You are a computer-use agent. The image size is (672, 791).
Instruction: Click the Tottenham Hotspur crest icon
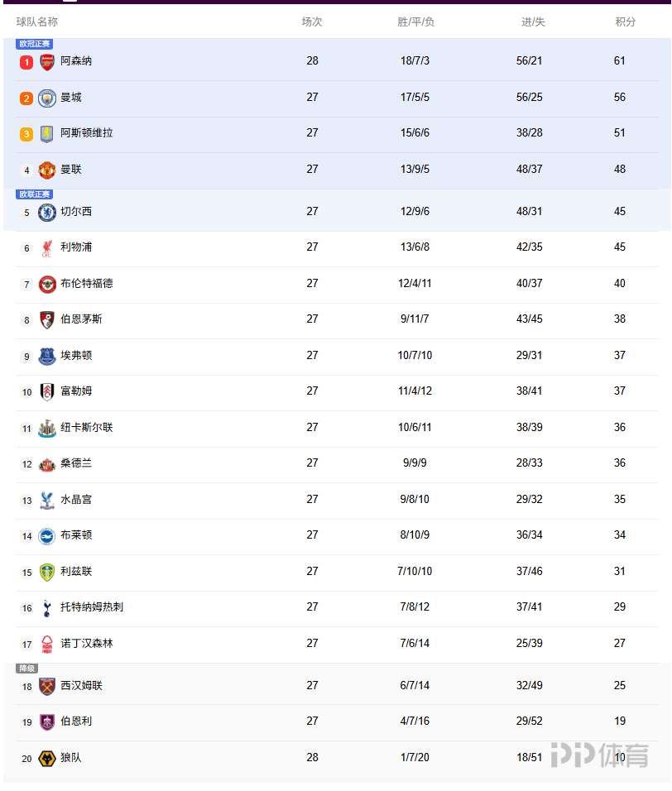[x=47, y=608]
